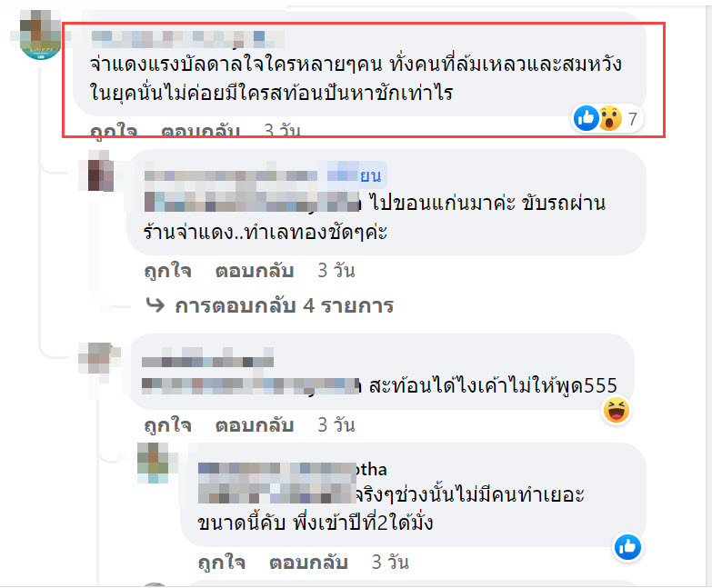Viewport: 712px width, 588px height.
Task: Open avatar of the last reply author
Action: (154, 463)
